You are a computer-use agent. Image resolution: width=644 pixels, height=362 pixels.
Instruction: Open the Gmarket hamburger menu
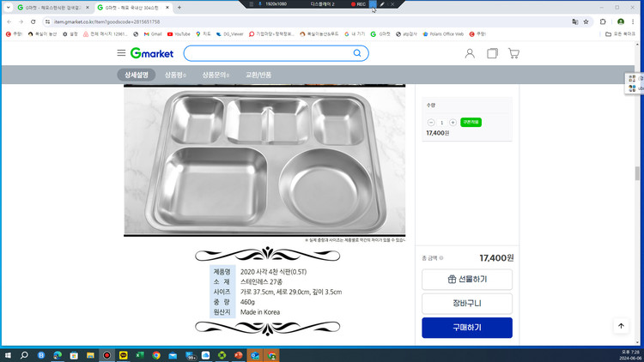pos(121,53)
